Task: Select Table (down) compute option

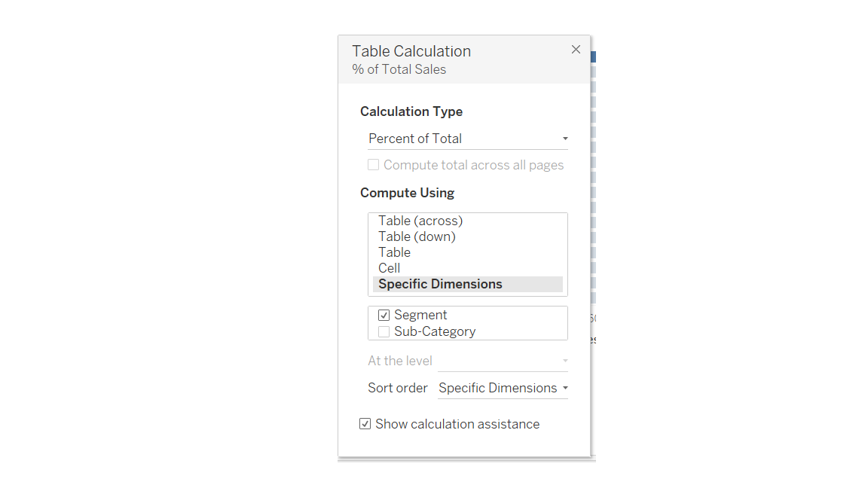Action: point(417,236)
